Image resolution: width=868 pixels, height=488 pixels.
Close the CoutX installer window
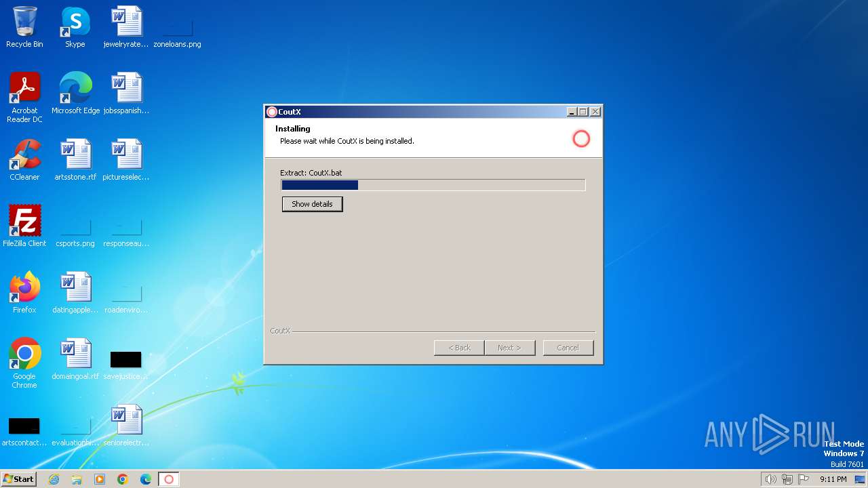(595, 112)
